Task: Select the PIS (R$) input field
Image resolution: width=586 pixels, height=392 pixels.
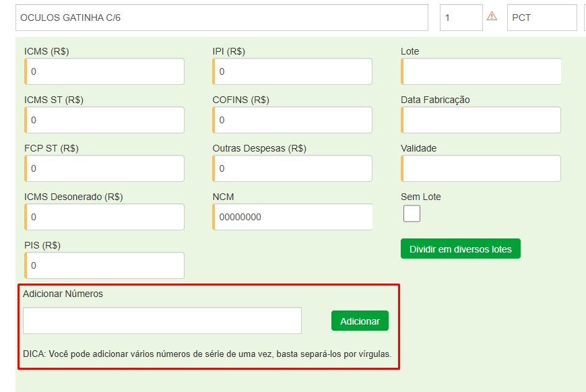Action: (x=105, y=265)
